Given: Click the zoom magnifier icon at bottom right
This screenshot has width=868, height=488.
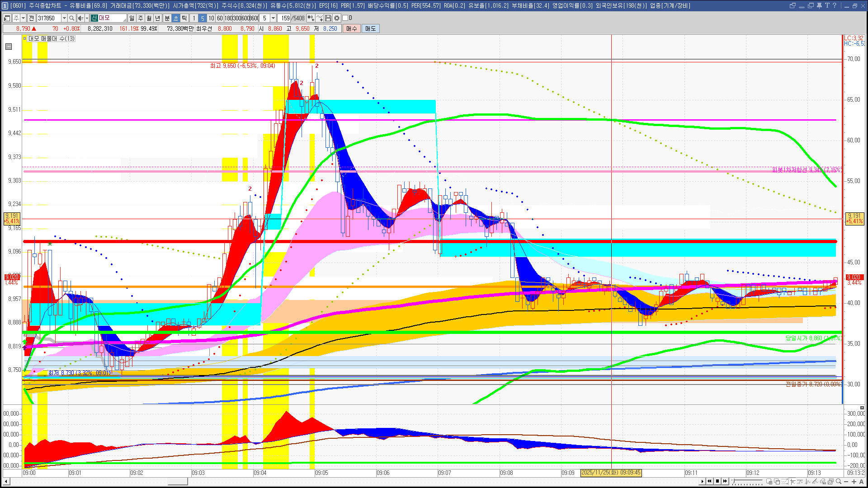Looking at the screenshot, I should (839, 482).
